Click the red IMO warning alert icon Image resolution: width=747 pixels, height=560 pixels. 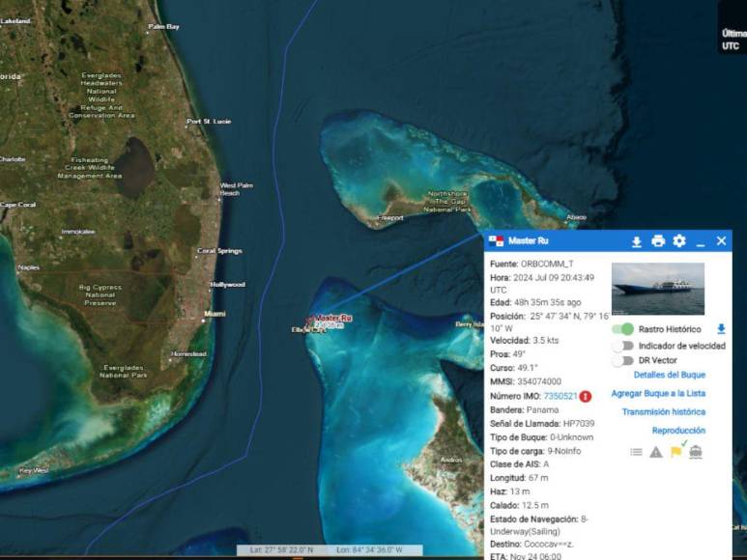[x=586, y=396]
